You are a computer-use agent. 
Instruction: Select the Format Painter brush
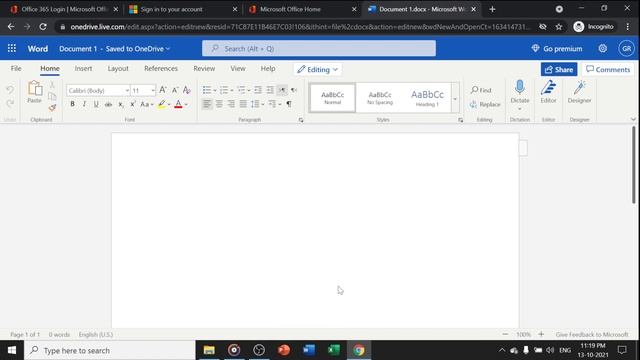52,108
